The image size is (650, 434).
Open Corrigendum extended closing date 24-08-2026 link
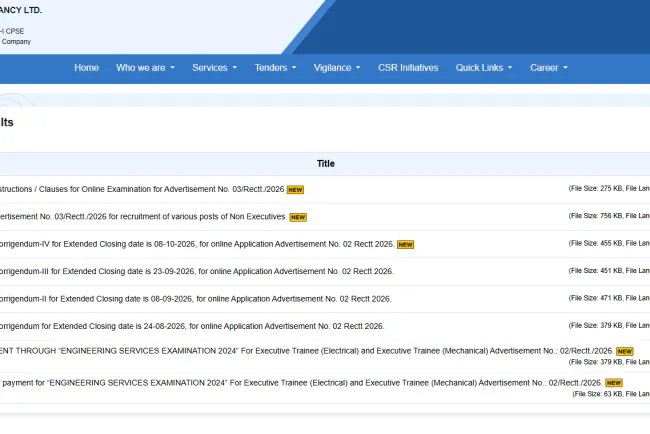192,326
